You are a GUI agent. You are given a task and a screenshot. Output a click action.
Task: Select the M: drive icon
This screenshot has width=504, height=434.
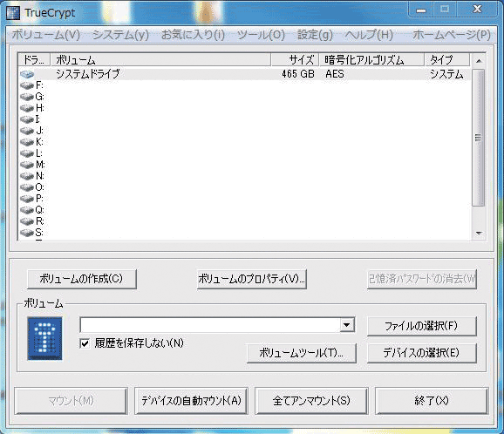coord(27,165)
